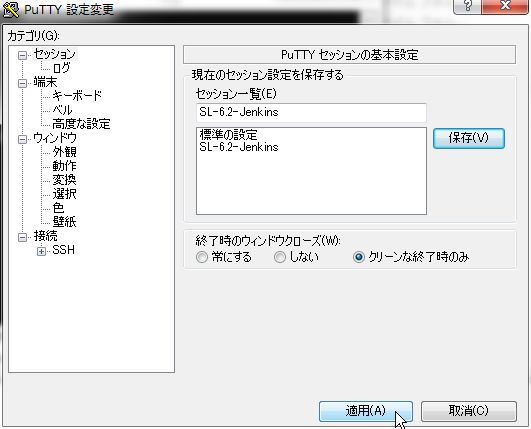Open the 壁紙 settings category
This screenshot has width=531, height=429.
click(64, 221)
